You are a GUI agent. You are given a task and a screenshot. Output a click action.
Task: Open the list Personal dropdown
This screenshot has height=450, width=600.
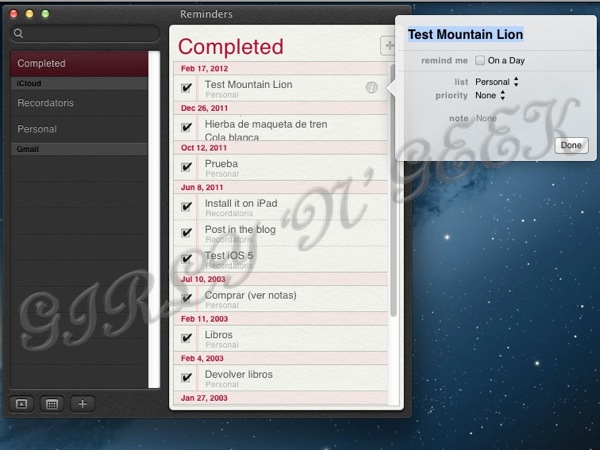click(x=497, y=82)
